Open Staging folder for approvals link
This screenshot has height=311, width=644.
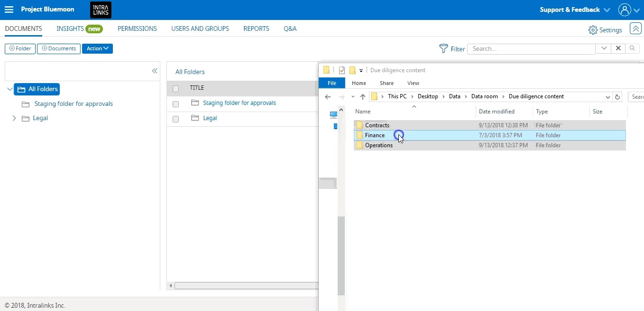pyautogui.click(x=239, y=103)
